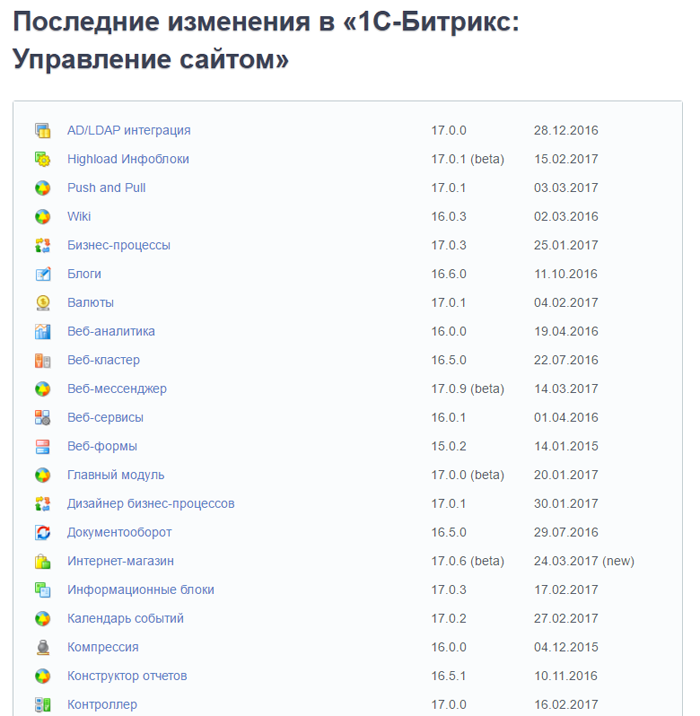Click the Дизайнер бизнес-процессов icon

click(43, 504)
